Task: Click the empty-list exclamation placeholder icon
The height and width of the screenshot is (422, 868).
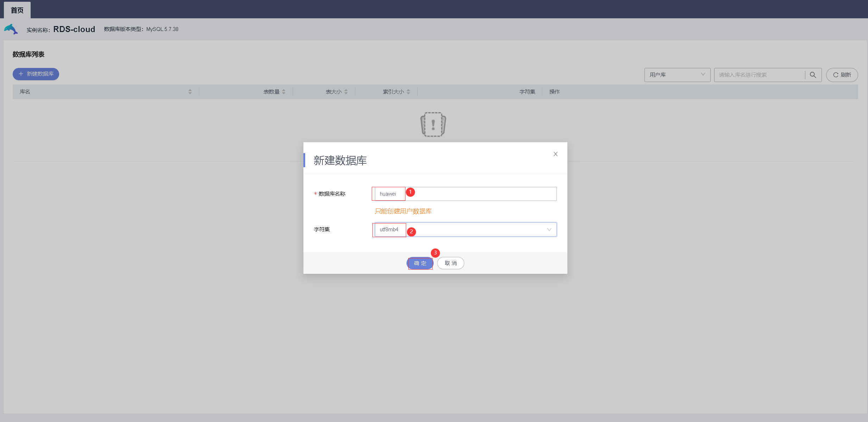Action: pyautogui.click(x=433, y=125)
